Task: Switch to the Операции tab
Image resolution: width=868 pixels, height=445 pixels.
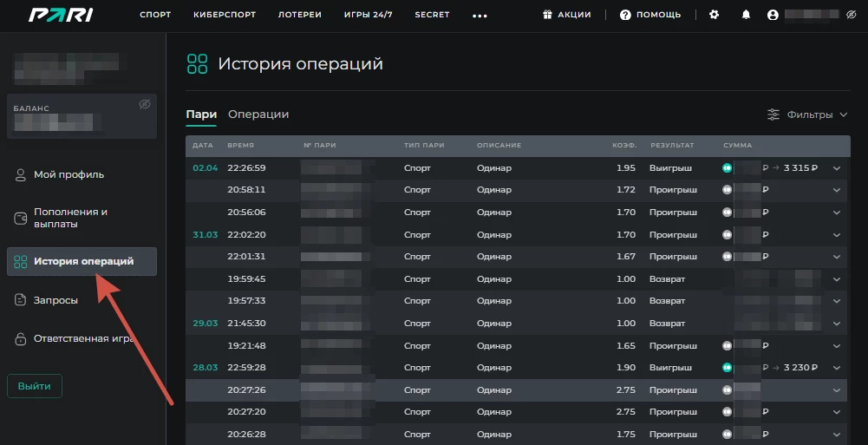Action: coord(258,115)
